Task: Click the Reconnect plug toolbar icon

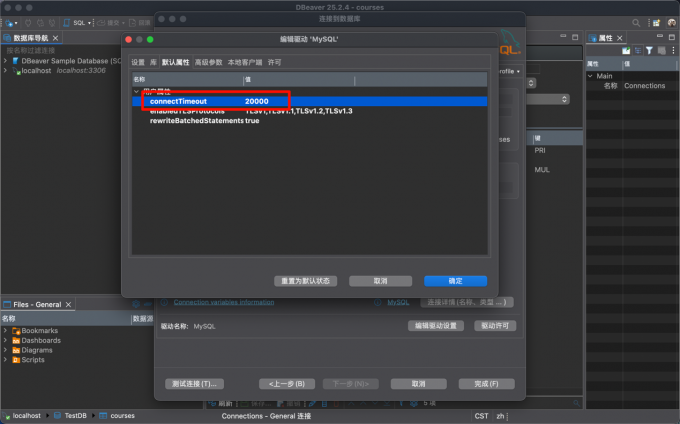Action: pyautogui.click(x=40, y=23)
